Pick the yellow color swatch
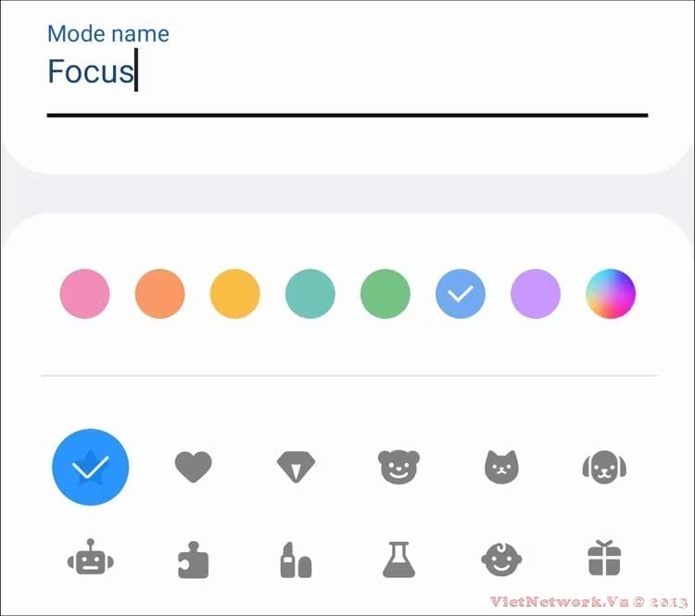 point(235,294)
